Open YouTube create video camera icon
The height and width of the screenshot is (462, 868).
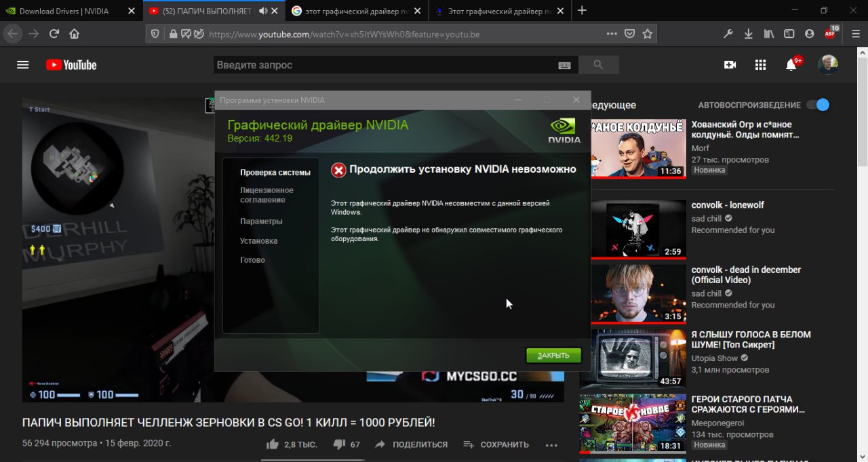tap(730, 65)
